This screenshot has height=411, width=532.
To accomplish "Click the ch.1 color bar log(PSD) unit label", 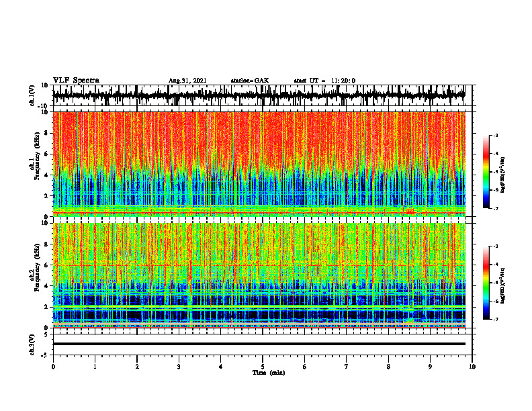I will pyautogui.click(x=503, y=175).
